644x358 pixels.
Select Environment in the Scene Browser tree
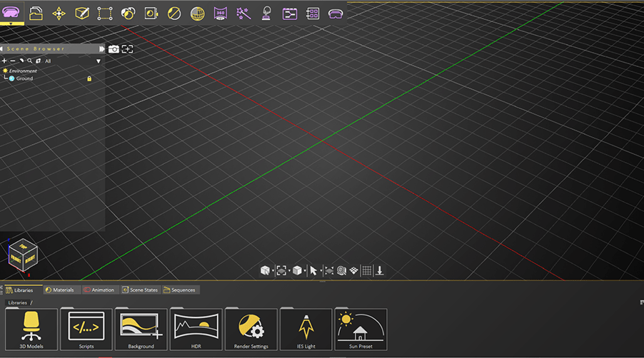[x=23, y=71]
